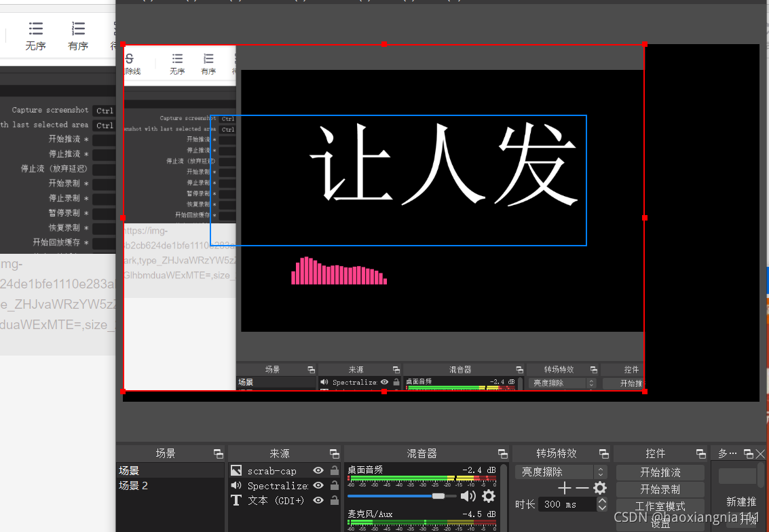Add a new transition with plus
Image resolution: width=769 pixels, height=532 pixels.
click(x=565, y=488)
